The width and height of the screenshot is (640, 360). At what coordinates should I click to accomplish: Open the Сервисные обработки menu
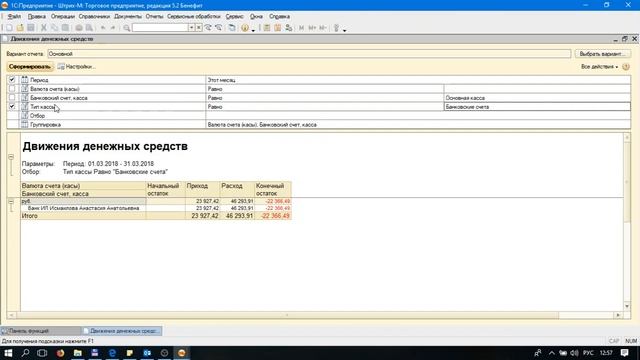[x=193, y=16]
